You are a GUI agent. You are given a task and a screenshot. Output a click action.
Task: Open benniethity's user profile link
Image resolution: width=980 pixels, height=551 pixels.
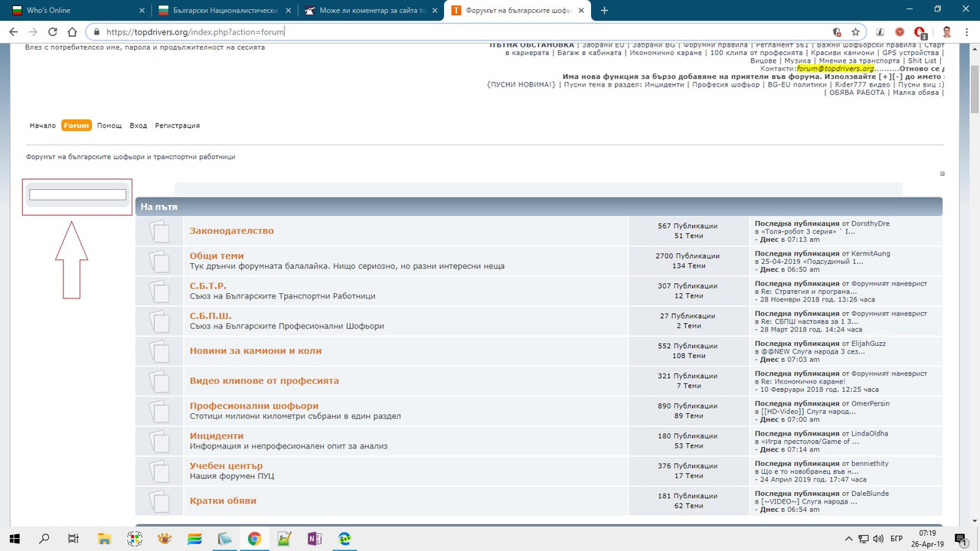870,463
